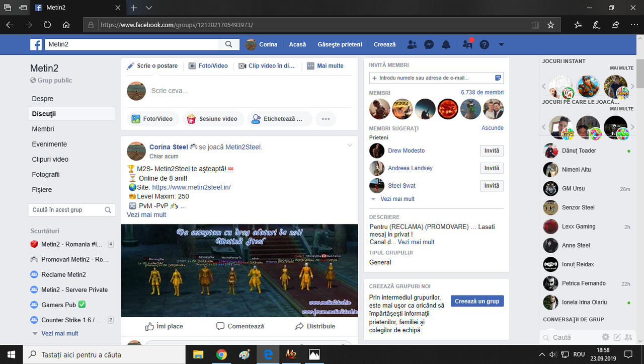This screenshot has height=364, width=644.
Task: Open the favorites hub icon
Action: pyautogui.click(x=578, y=25)
